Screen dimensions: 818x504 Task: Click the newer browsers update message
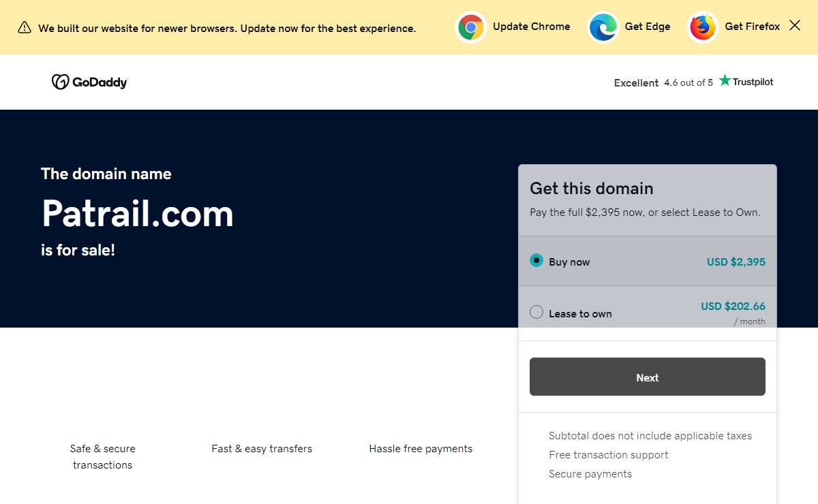click(x=227, y=29)
